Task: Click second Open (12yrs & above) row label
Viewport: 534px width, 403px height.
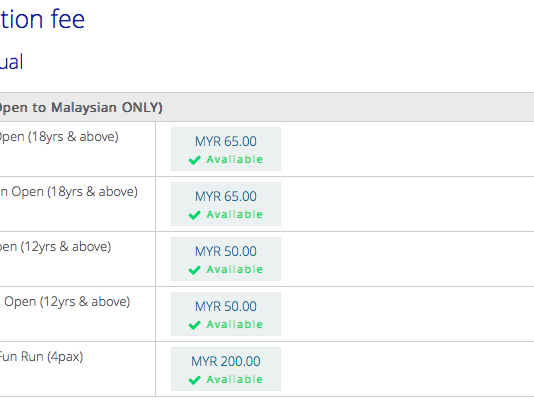Action: tap(67, 302)
